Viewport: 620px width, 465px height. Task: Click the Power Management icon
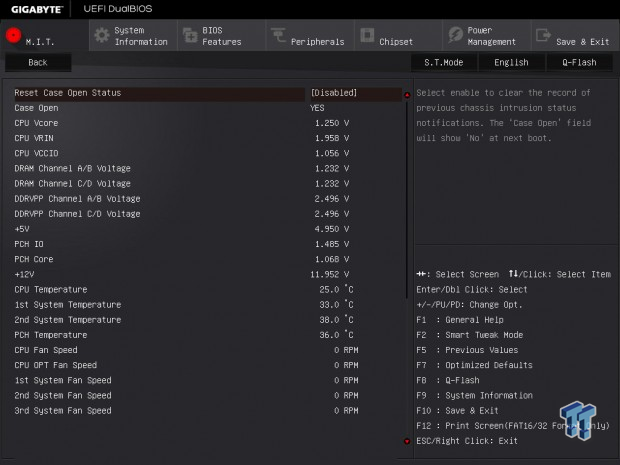tap(456, 35)
